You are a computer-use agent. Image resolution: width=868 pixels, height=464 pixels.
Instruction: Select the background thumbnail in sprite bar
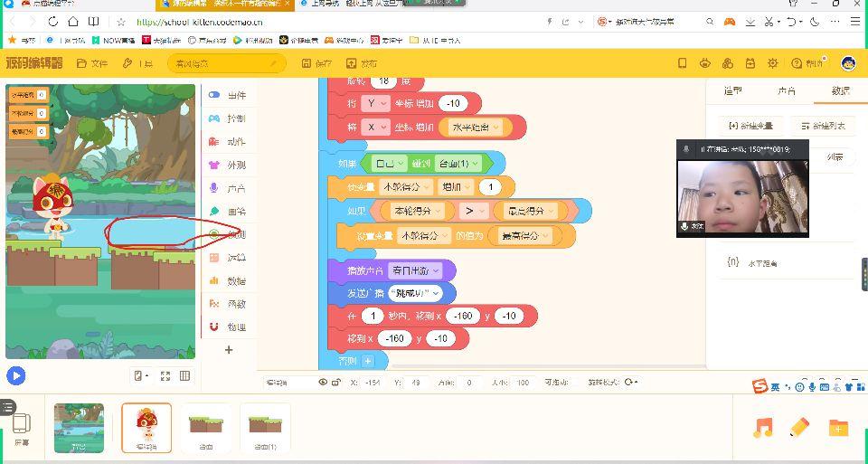point(79,428)
